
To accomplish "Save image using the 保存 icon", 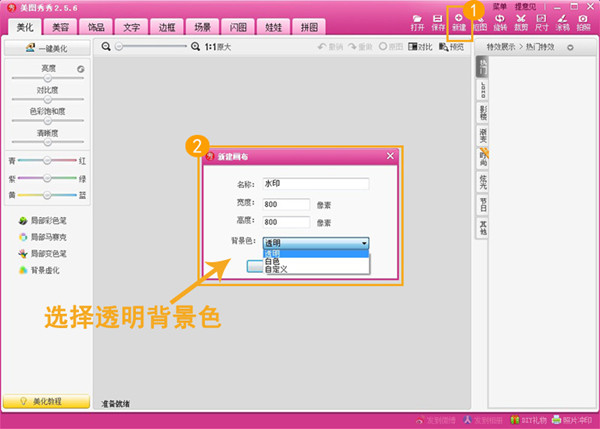I will [437, 23].
